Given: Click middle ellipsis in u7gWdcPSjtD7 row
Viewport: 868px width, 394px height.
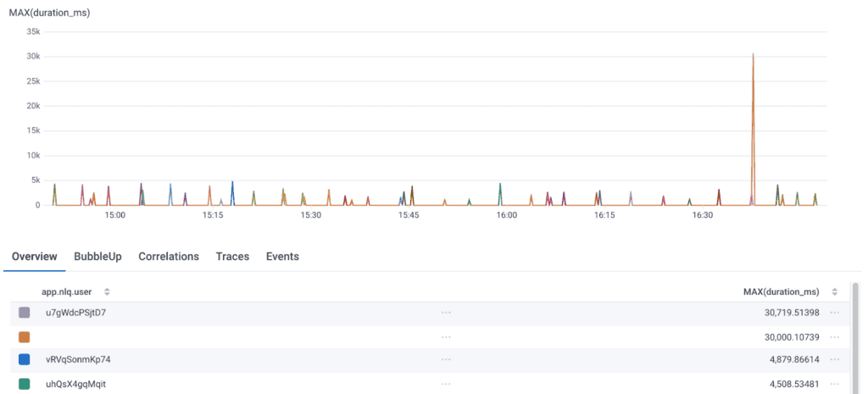Looking at the screenshot, I should tap(446, 313).
